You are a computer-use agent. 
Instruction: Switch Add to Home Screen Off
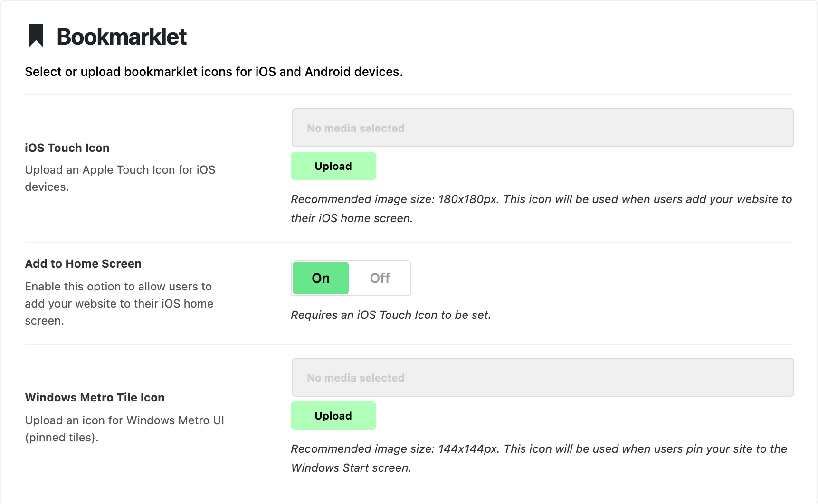[380, 278]
